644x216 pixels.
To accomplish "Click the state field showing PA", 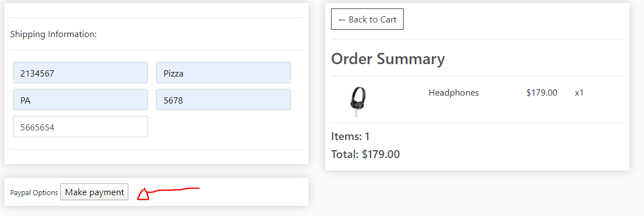I will 80,100.
